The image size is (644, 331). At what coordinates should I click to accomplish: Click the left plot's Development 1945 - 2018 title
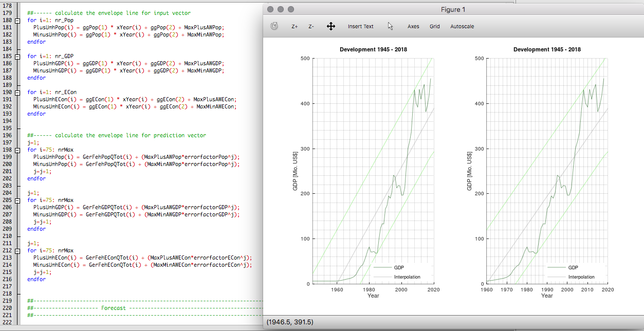tap(374, 49)
